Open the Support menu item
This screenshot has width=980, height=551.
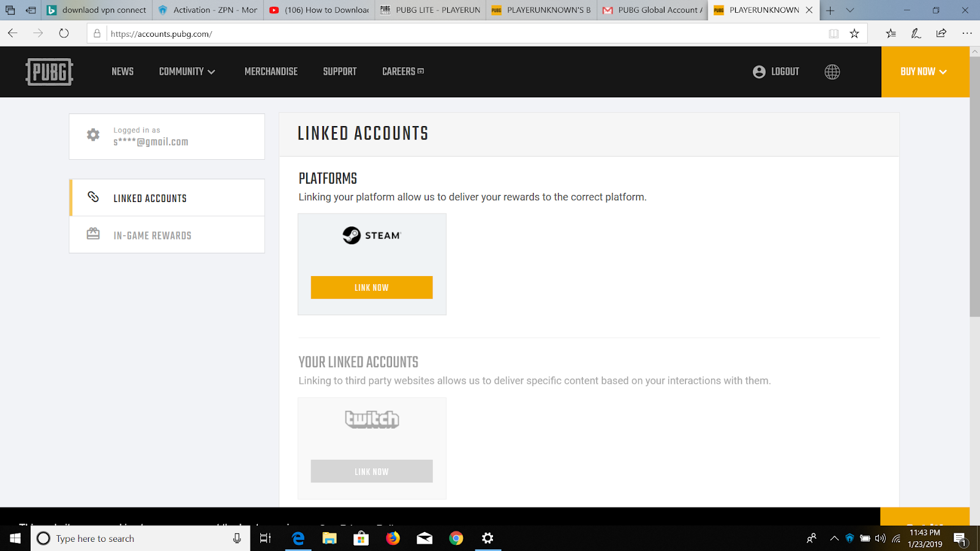(340, 72)
